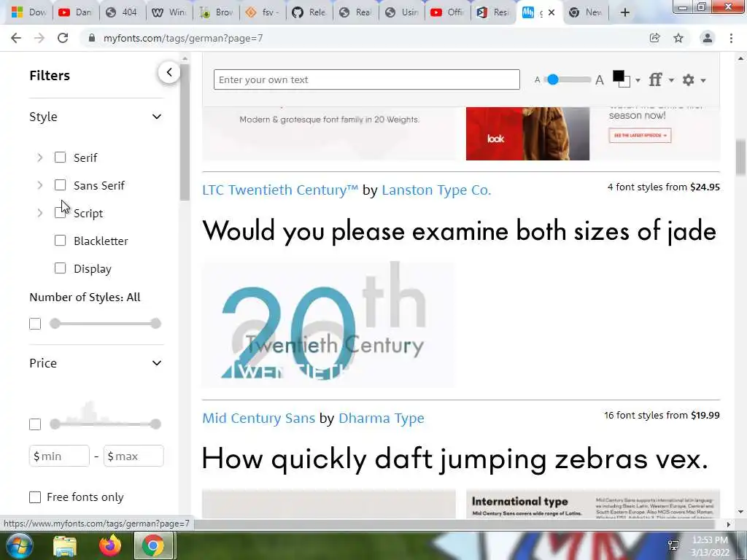Open the Chrome profile avatar icon

pyautogui.click(x=708, y=38)
